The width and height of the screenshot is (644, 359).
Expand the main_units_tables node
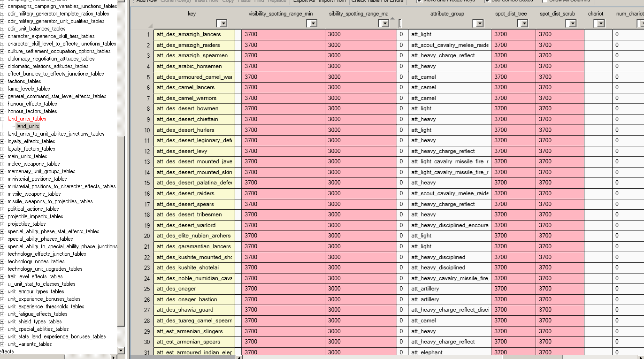point(3,156)
